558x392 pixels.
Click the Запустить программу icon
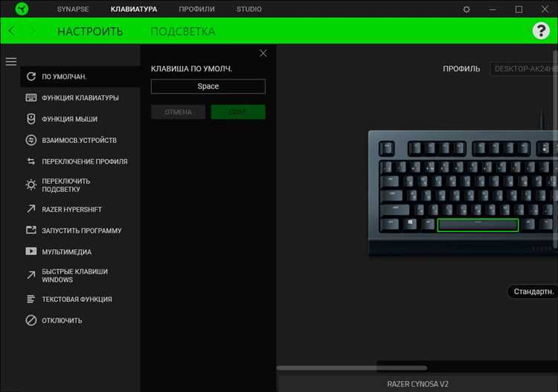pos(31,230)
